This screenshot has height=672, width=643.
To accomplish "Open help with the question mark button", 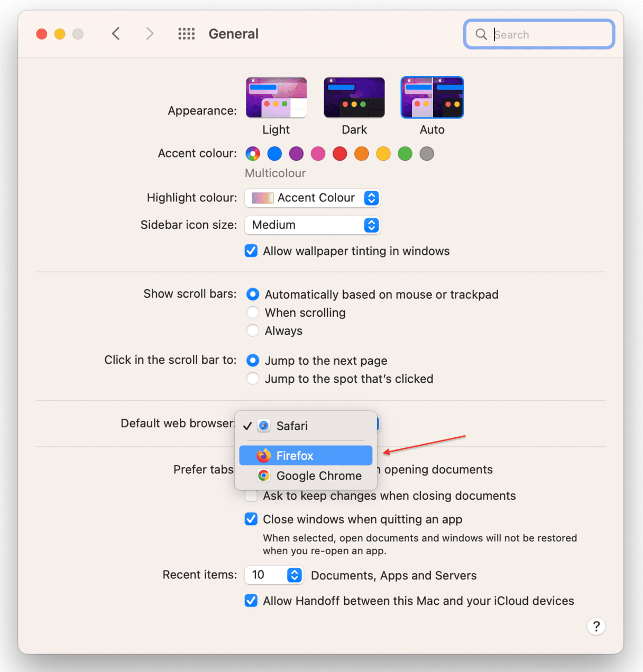I will 596,626.
